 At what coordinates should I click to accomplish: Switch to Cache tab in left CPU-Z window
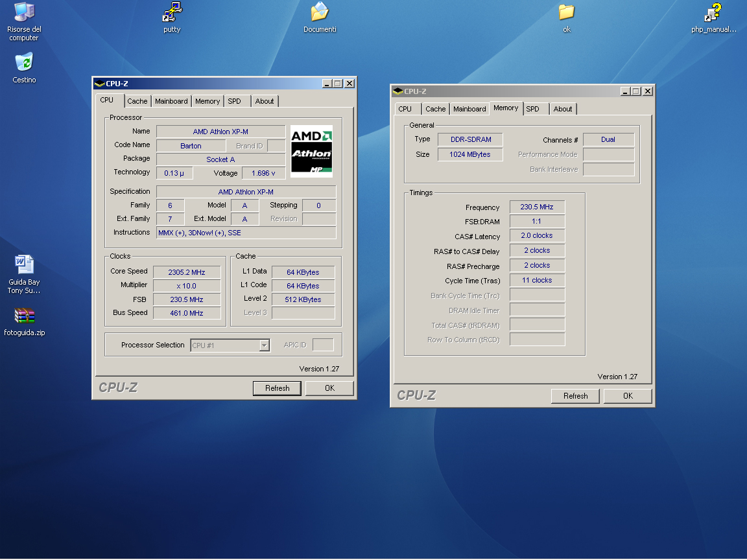coord(137,101)
